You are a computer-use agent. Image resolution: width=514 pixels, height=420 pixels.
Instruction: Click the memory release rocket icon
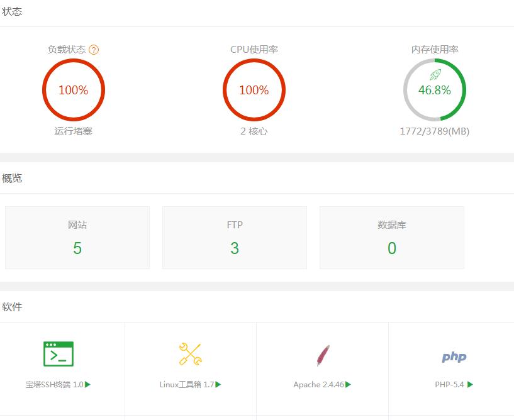point(435,75)
